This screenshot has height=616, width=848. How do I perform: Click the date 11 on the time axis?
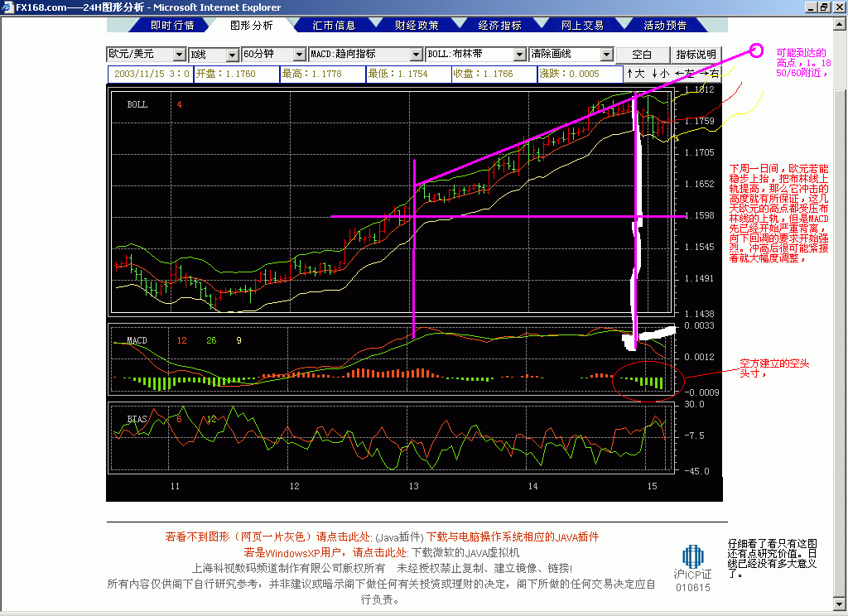(x=176, y=486)
